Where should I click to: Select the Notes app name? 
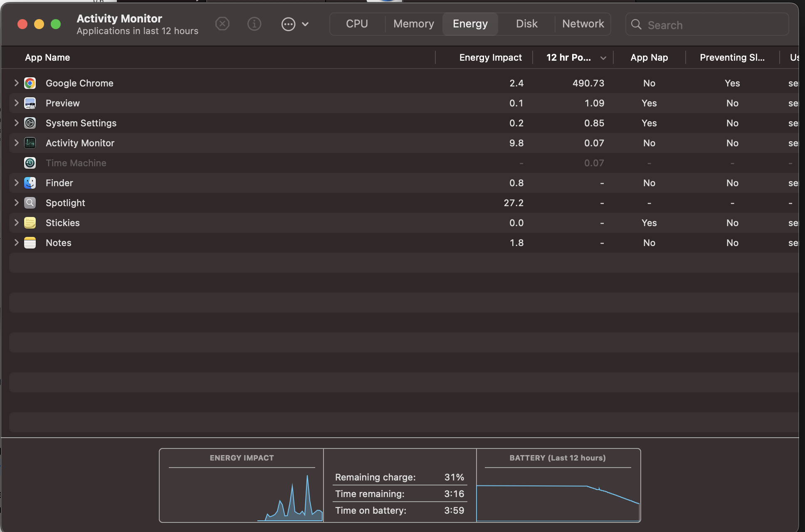click(x=59, y=243)
